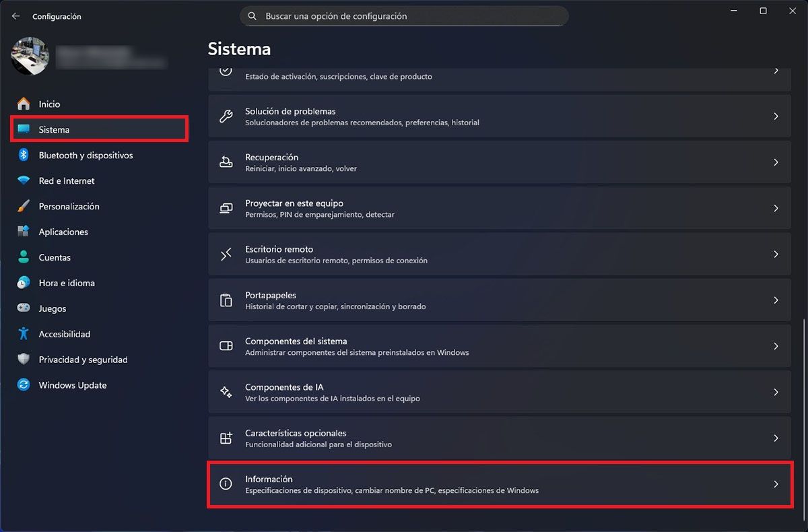
Task: Select Sistema in the sidebar
Action: tap(100, 129)
